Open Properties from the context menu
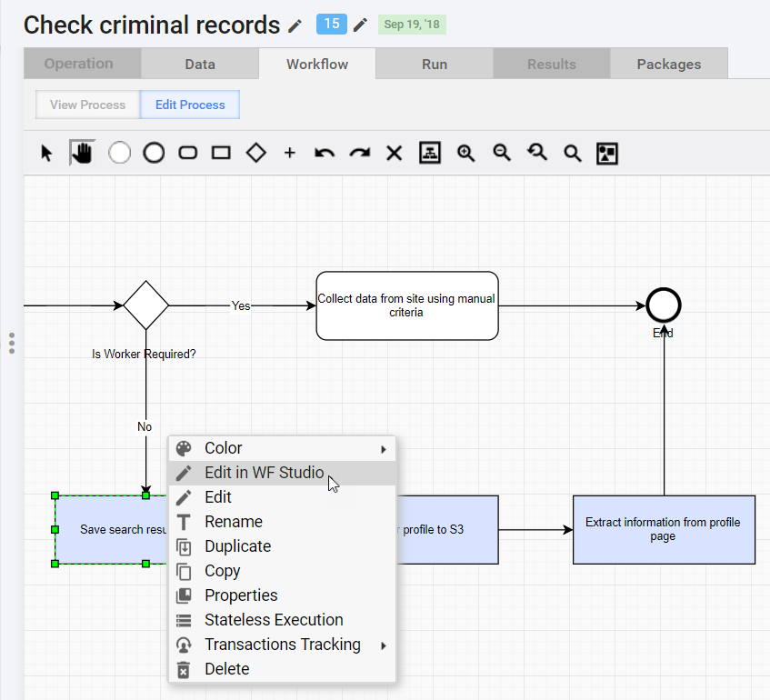 pos(282,595)
